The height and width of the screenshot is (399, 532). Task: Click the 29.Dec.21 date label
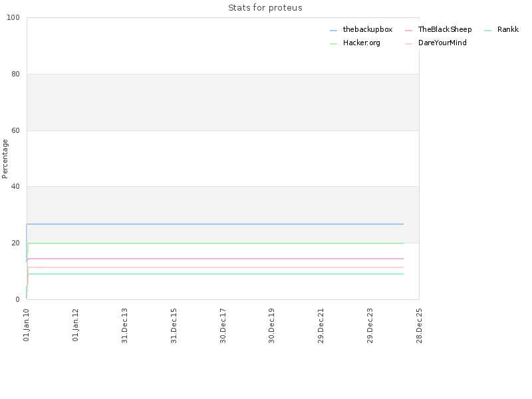[321, 325]
